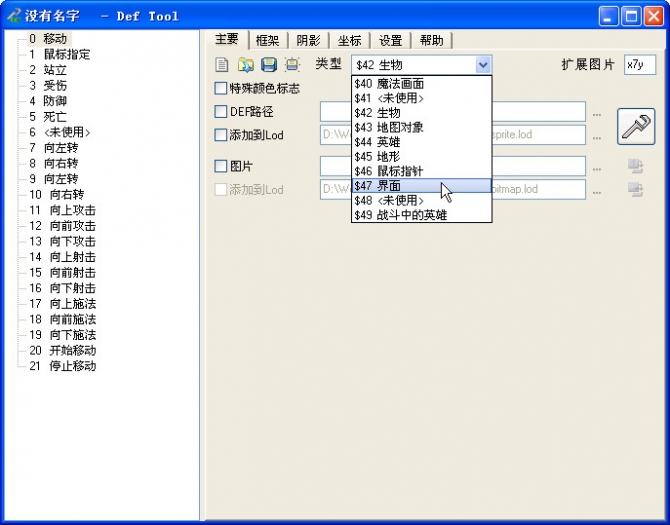Check the 图片 checkbox
This screenshot has width=670, height=525.
coord(221,166)
